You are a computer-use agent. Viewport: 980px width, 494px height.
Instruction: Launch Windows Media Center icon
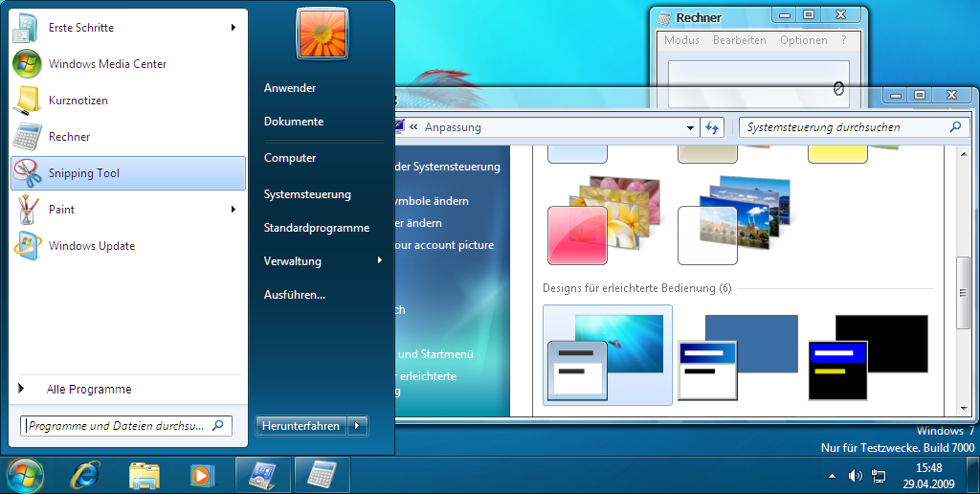pos(27,64)
